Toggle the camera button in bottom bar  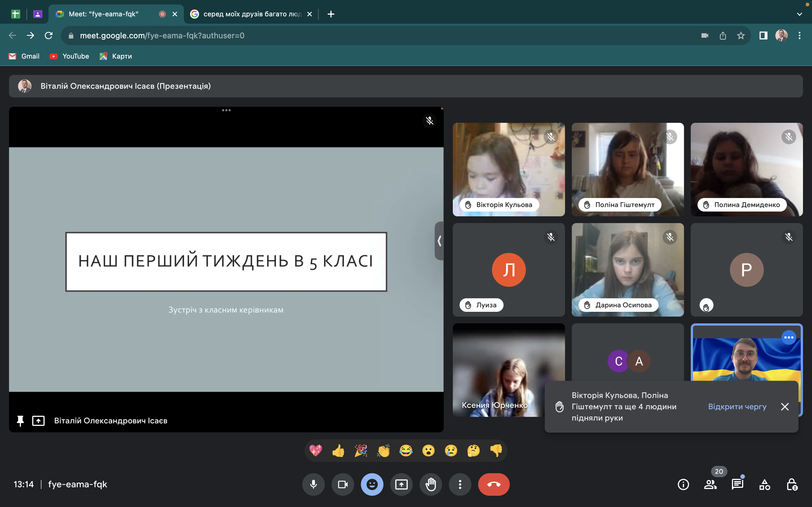click(x=343, y=484)
